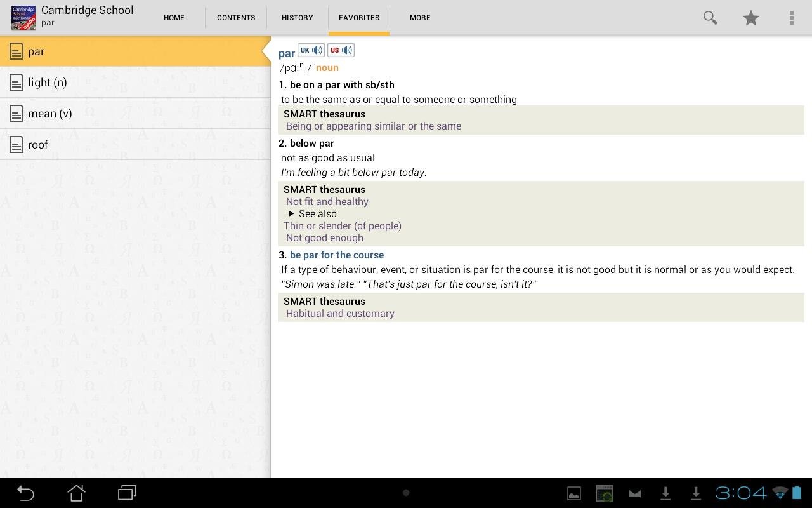Viewport: 812px width, 508px height.
Task: Switch to the Home tab
Action: coord(174,18)
